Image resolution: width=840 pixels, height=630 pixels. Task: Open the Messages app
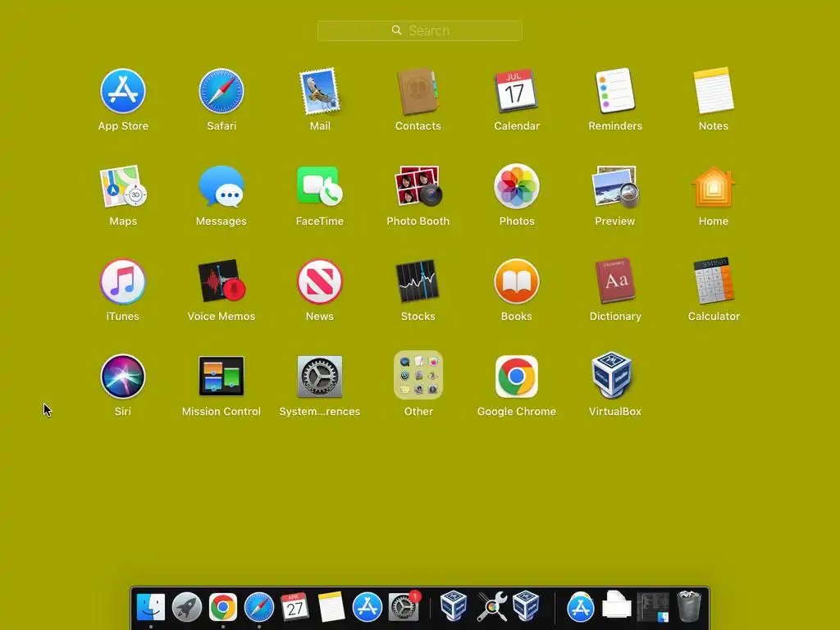(221, 186)
